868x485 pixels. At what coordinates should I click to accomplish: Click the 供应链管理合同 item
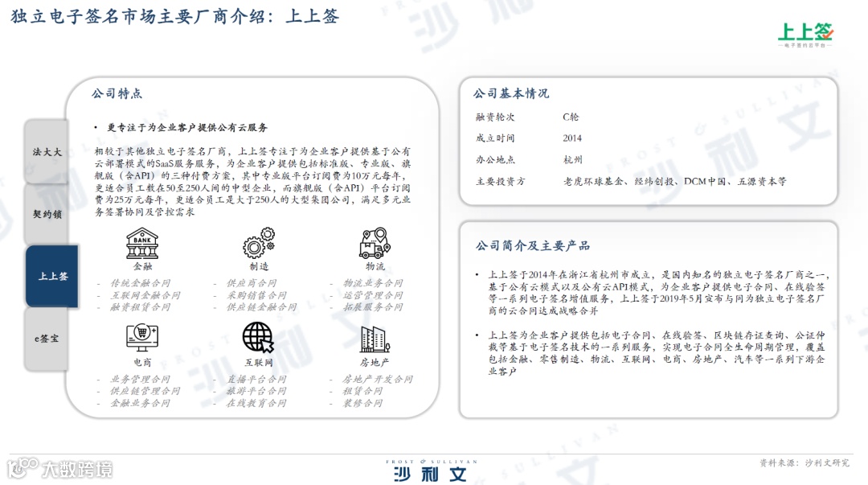tap(145, 392)
